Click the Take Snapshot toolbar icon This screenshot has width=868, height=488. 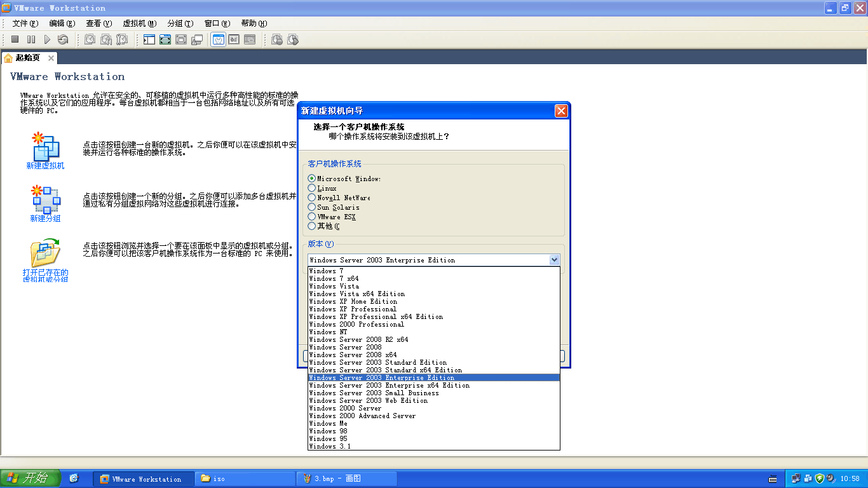coord(90,39)
